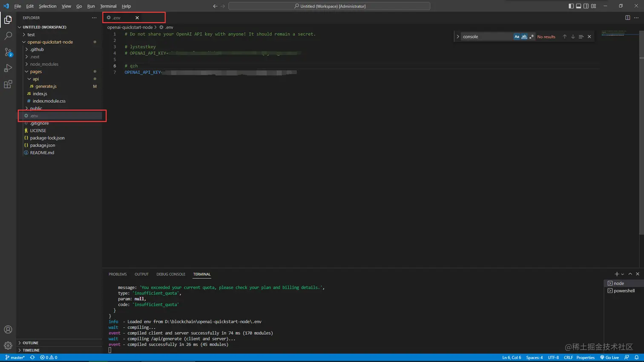Change end of line via CRLF
The width and height of the screenshot is (644, 362).
(x=568, y=358)
